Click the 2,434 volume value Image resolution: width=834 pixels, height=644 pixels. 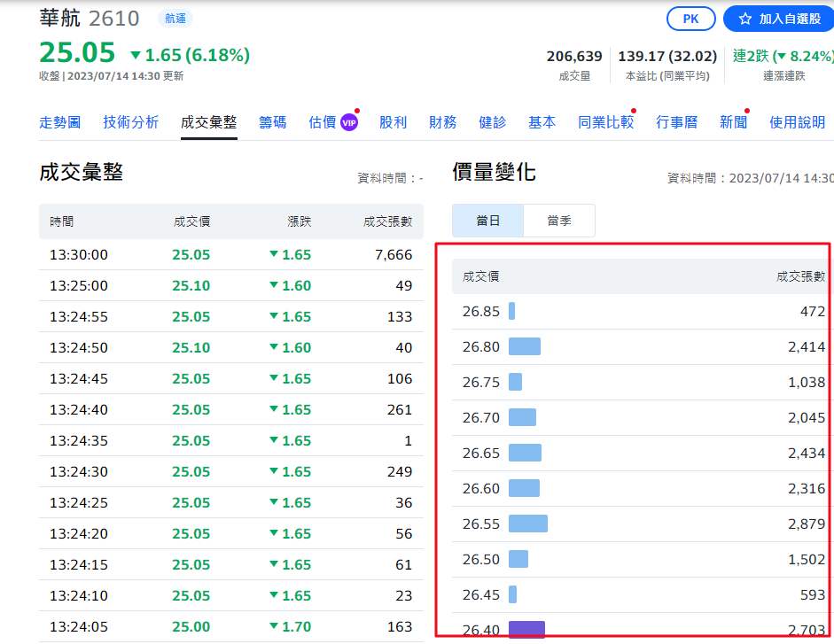(x=807, y=453)
